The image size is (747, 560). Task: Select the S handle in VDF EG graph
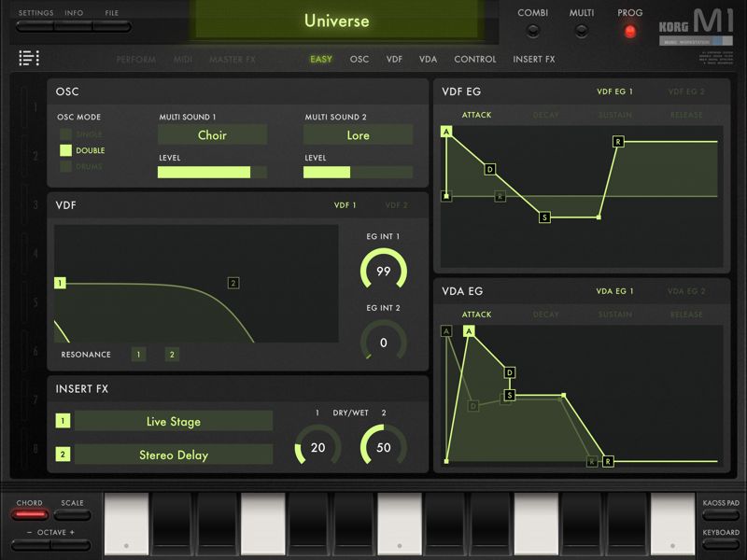tap(544, 217)
